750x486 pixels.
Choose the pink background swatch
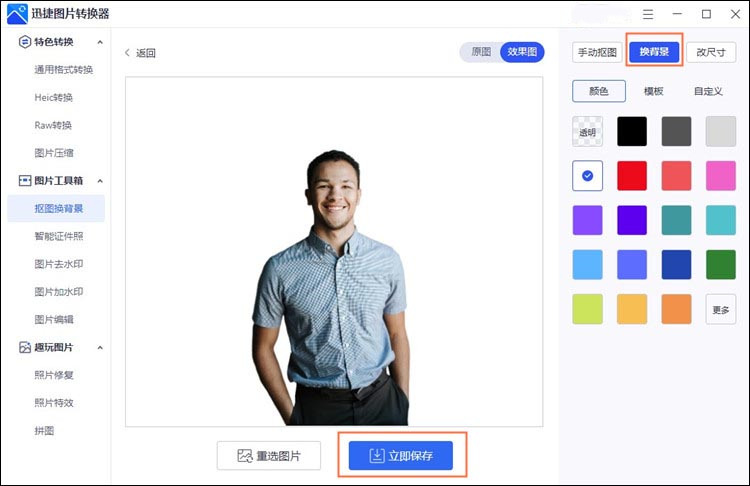pos(721,176)
